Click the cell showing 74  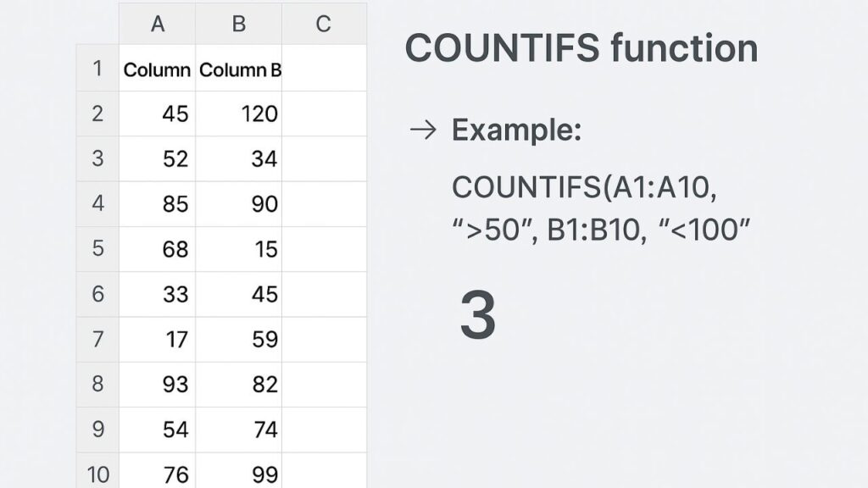coord(239,430)
